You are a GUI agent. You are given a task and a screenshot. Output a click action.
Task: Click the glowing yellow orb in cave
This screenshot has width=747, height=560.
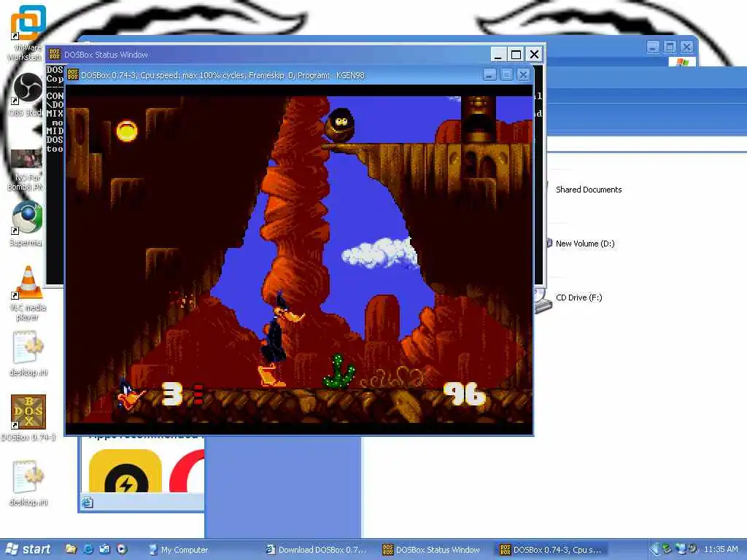(x=127, y=131)
